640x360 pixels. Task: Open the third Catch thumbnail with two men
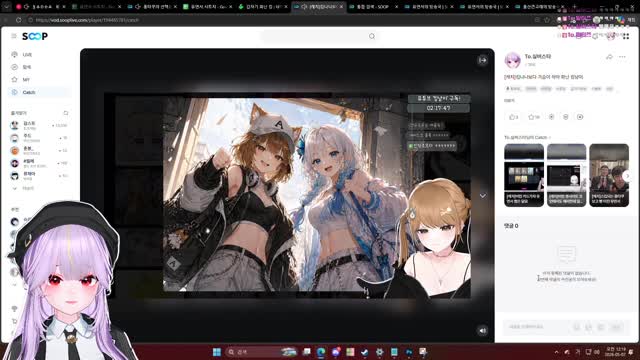pyautogui.click(x=609, y=175)
